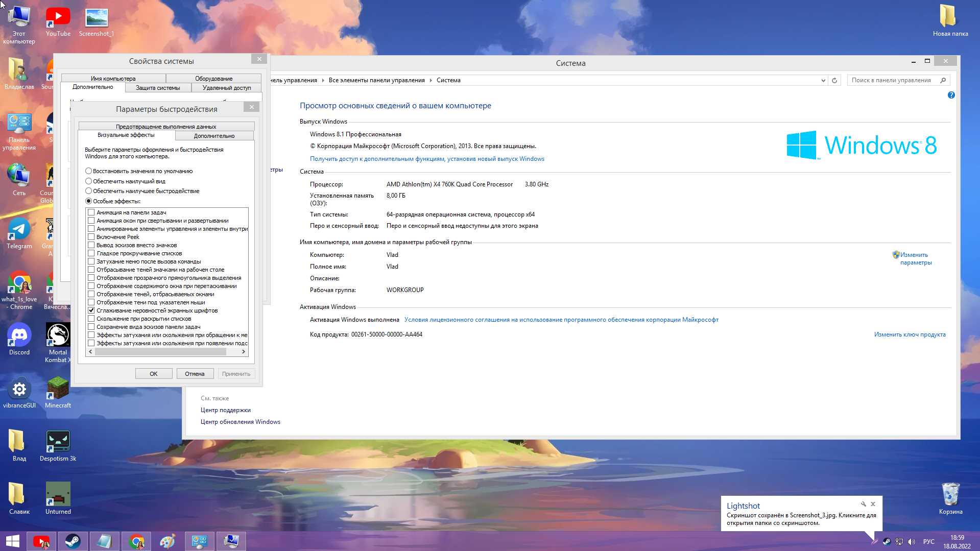980x551 pixels.
Task: Select the Новая папка folder on desktop
Action: pos(950,21)
